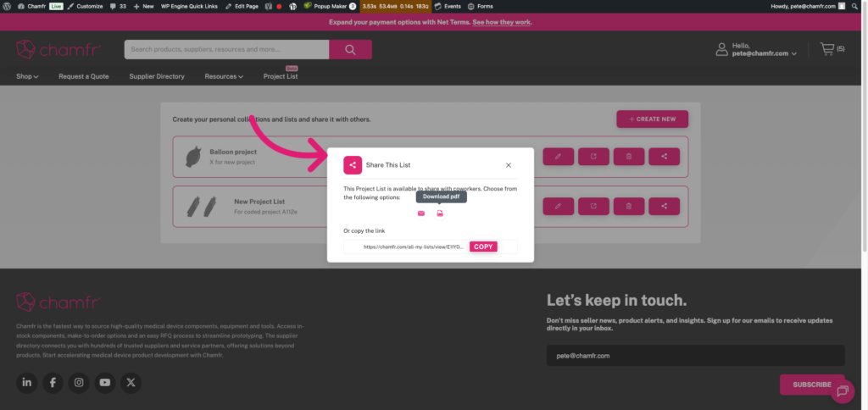Select Balloon project thumbnail
The image size is (868, 410).
(192, 157)
